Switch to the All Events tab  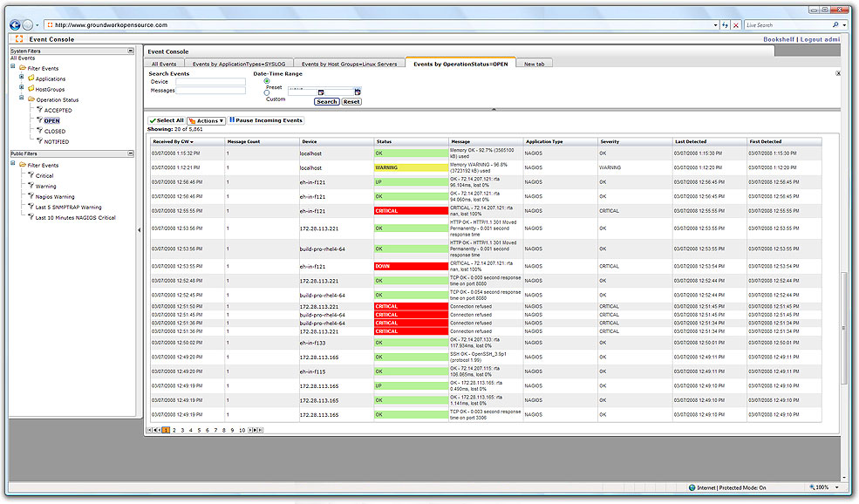[x=164, y=64]
